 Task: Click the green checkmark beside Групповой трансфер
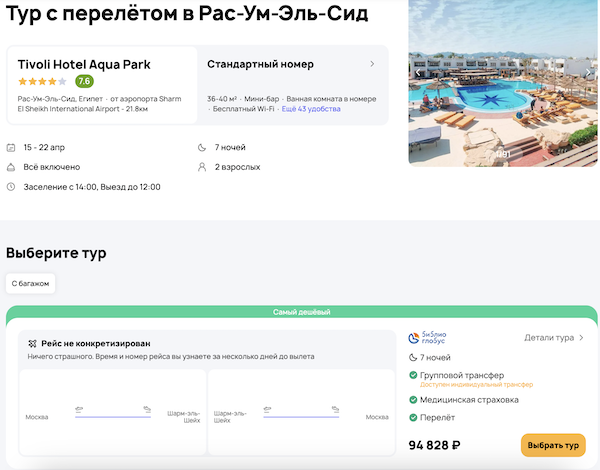(x=413, y=375)
